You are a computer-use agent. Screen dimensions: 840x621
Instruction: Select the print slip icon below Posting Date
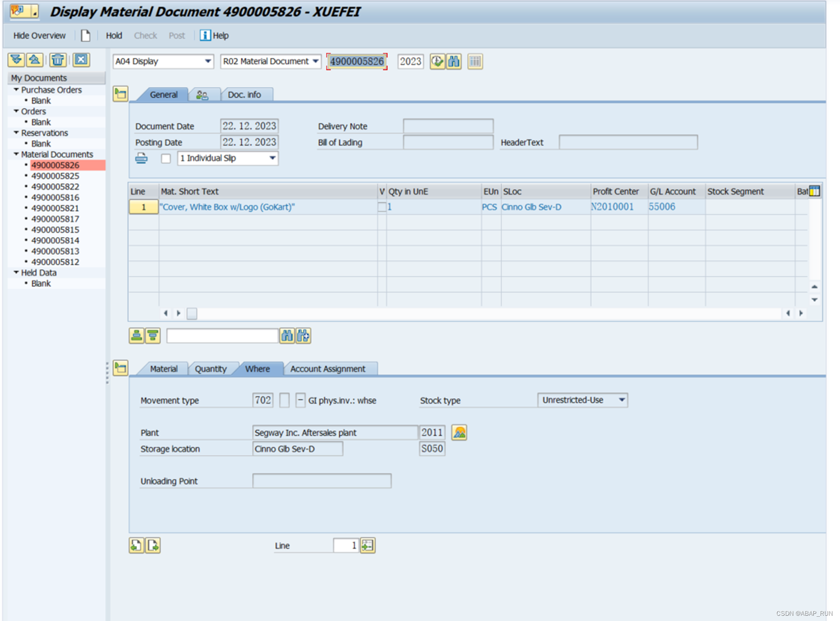[x=142, y=158]
